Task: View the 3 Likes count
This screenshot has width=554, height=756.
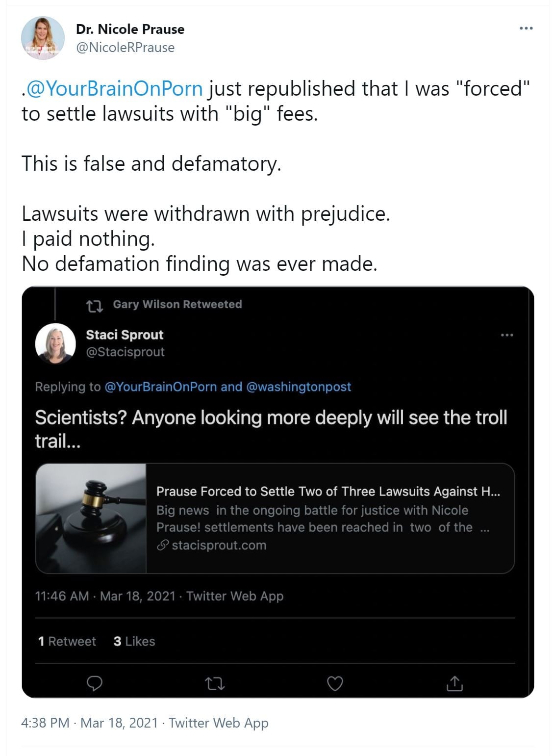Action: (x=134, y=641)
